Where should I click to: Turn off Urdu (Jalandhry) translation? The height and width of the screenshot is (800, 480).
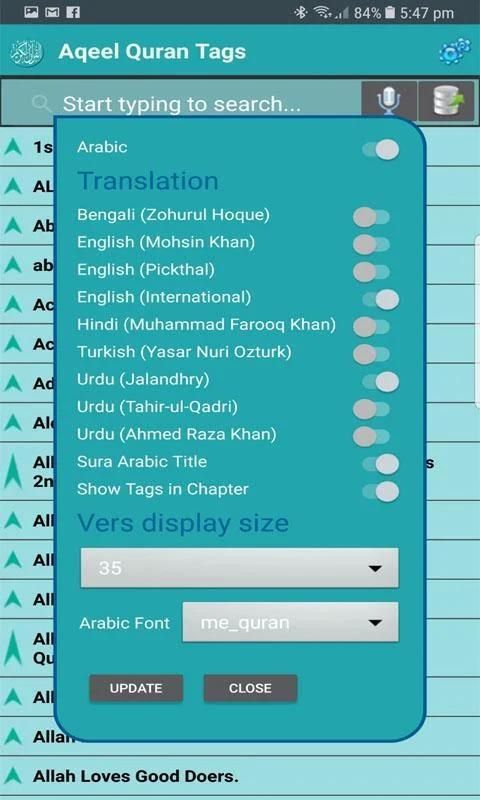381,382
